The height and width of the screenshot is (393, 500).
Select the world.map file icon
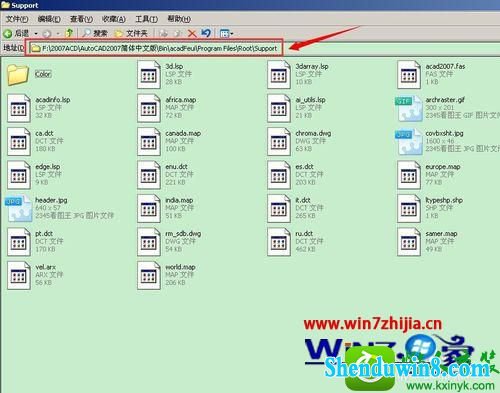pyautogui.click(x=149, y=276)
